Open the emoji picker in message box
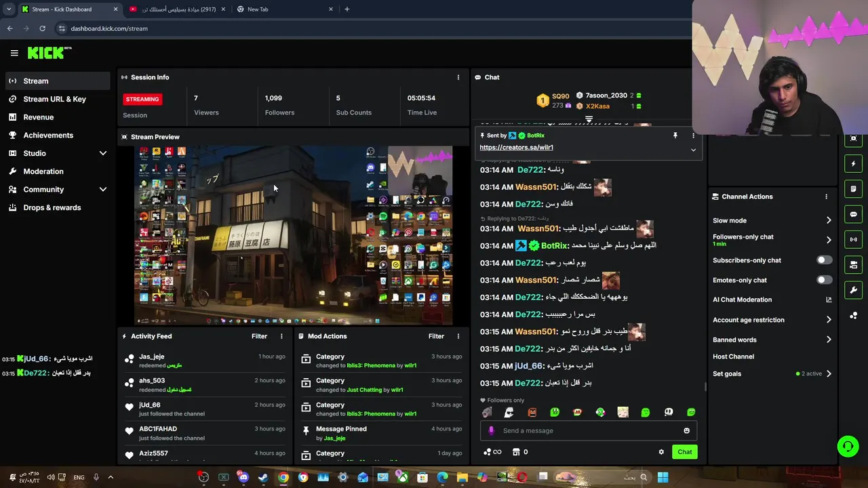The height and width of the screenshot is (488, 868). (686, 430)
